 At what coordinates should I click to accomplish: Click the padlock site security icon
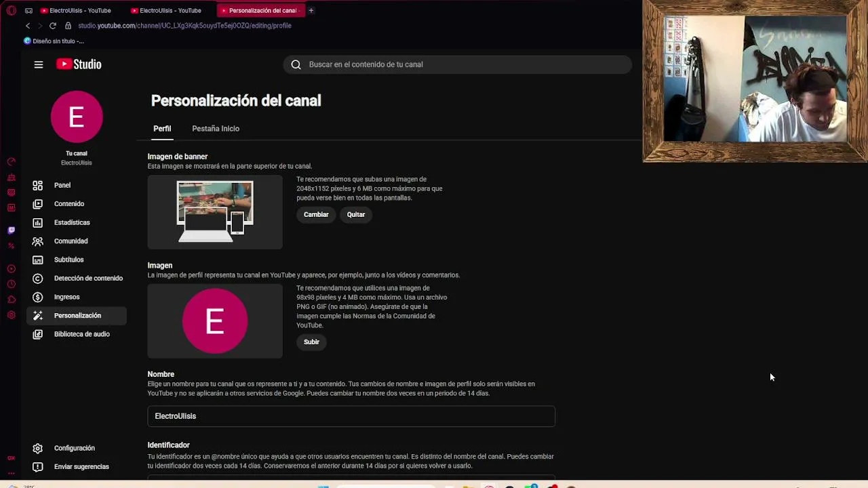[68, 26]
